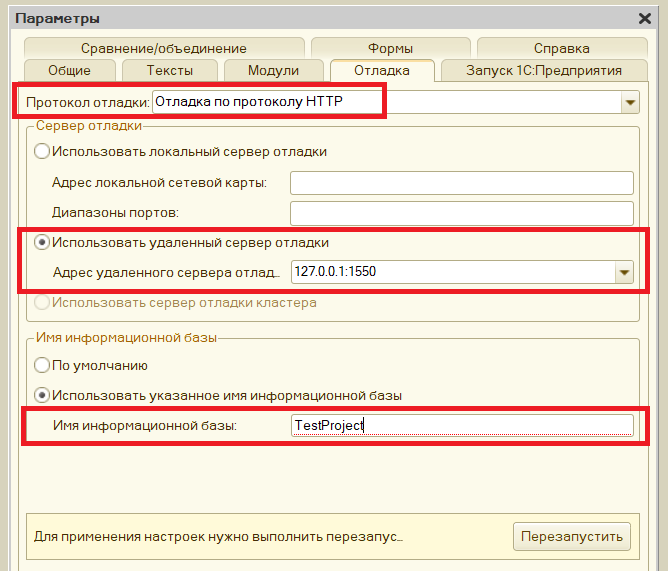This screenshot has width=668, height=571.
Task: Select the Тексты tab
Action: pyautogui.click(x=170, y=70)
